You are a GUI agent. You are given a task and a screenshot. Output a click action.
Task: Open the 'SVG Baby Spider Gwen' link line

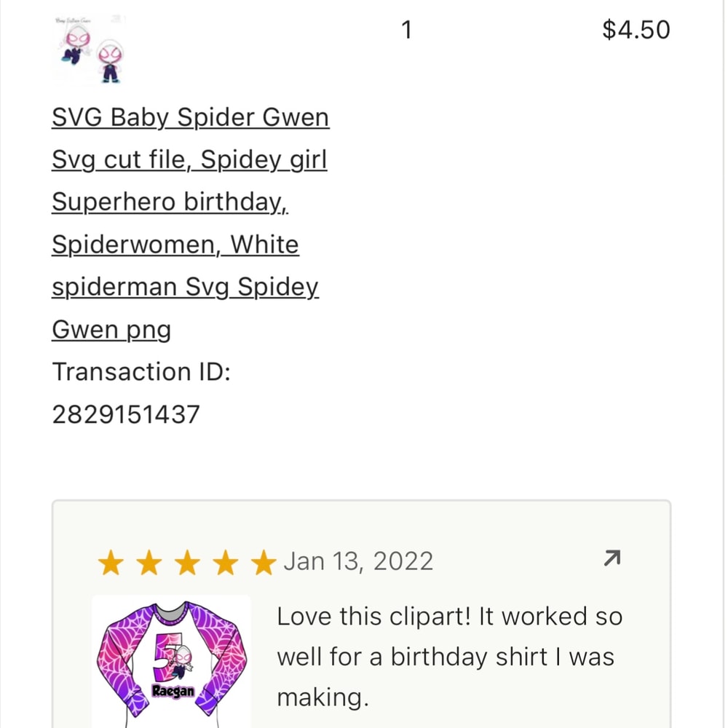click(190, 117)
